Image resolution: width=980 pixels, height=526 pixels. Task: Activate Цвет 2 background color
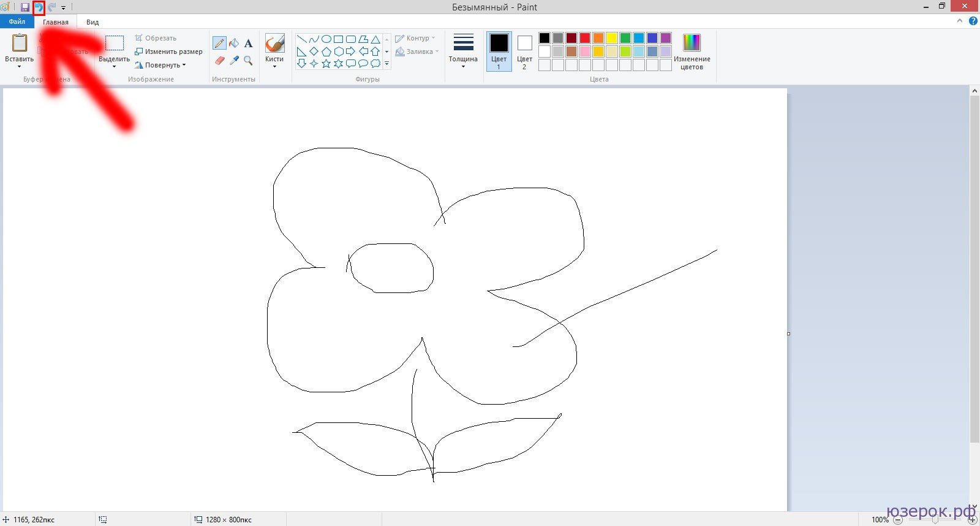[x=524, y=51]
